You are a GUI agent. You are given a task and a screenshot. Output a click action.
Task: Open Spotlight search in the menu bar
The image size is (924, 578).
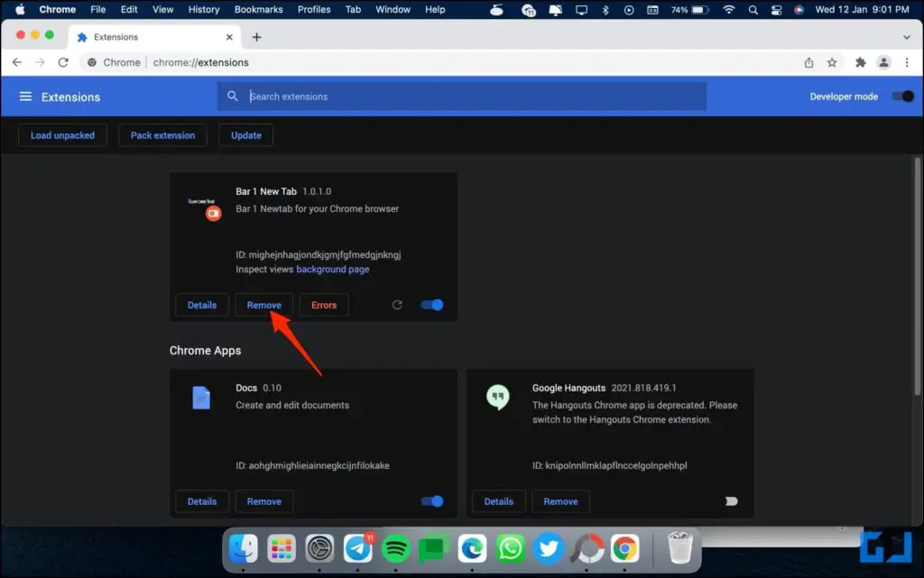753,9
